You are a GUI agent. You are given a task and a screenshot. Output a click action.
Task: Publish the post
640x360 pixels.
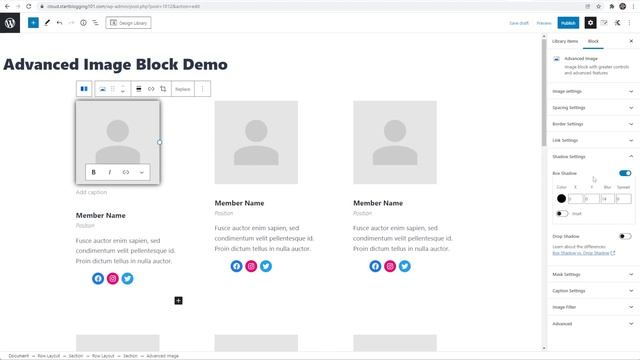pos(568,23)
